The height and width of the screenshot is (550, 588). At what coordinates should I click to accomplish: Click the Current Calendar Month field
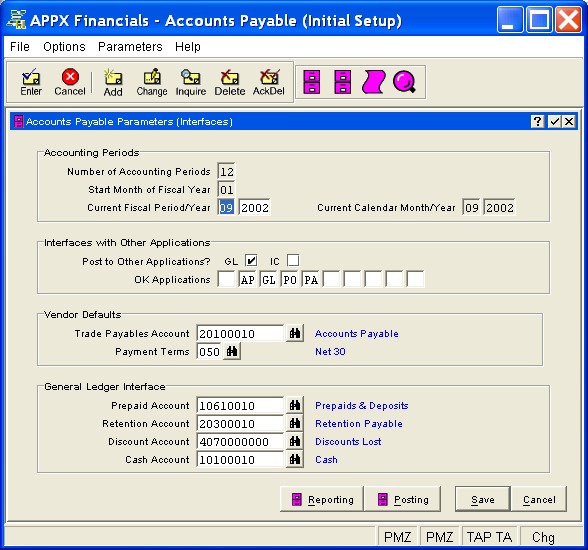(x=471, y=207)
